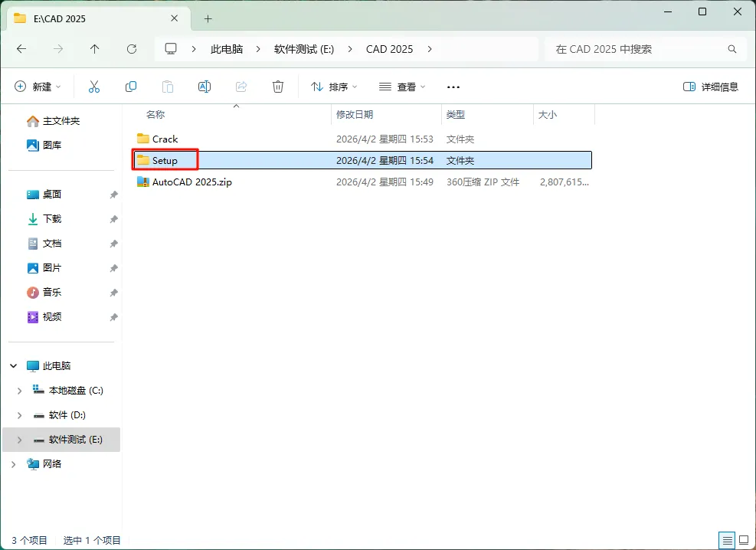Viewport: 756px width, 550px height.
Task: Click the 软件测试 (E:) breadcrumb
Action: pyautogui.click(x=304, y=49)
